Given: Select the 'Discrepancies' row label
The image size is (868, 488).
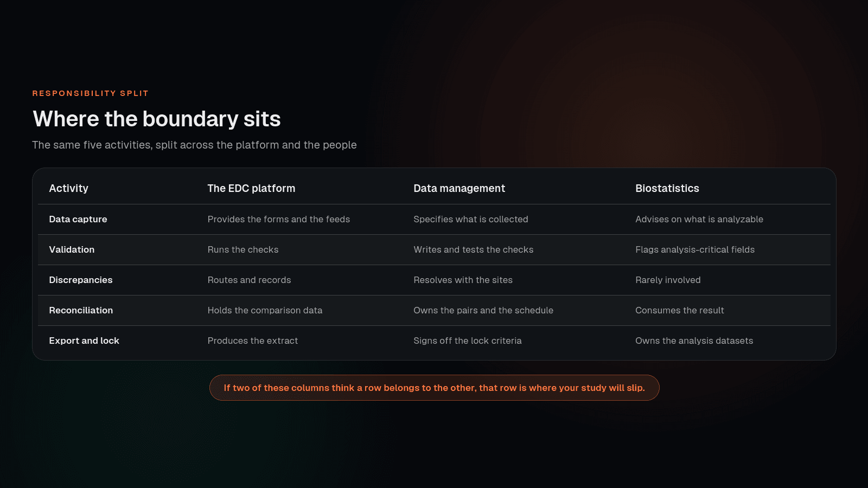Looking at the screenshot, I should click(x=81, y=280).
